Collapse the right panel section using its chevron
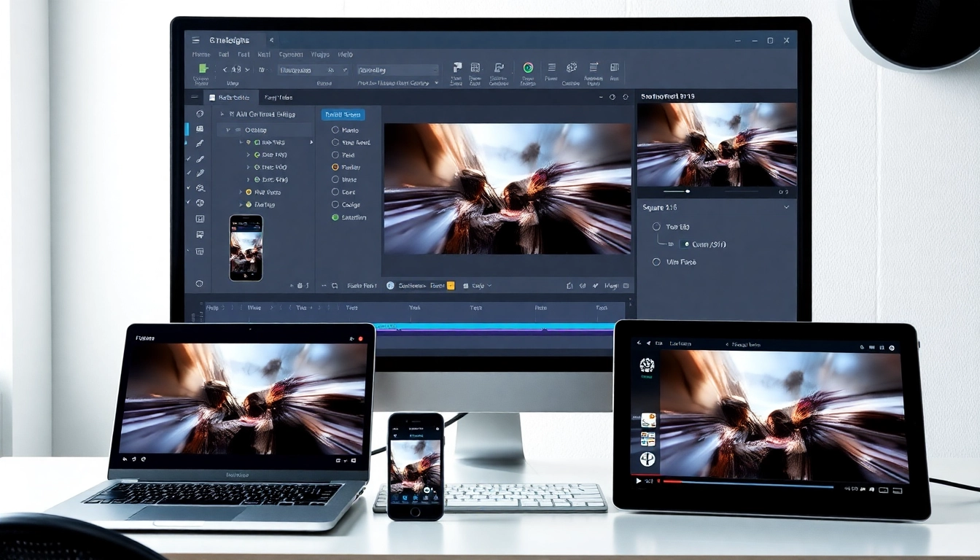The height and width of the screenshot is (560, 980). point(786,208)
